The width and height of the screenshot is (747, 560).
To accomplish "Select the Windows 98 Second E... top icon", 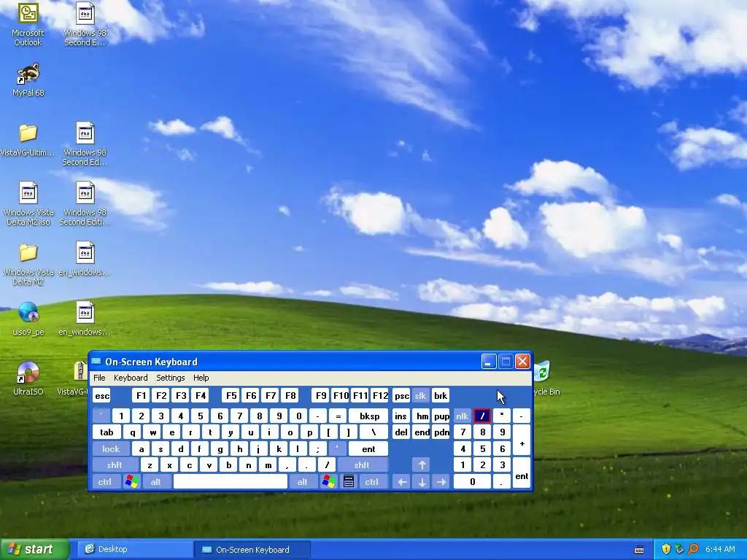I will (85, 24).
